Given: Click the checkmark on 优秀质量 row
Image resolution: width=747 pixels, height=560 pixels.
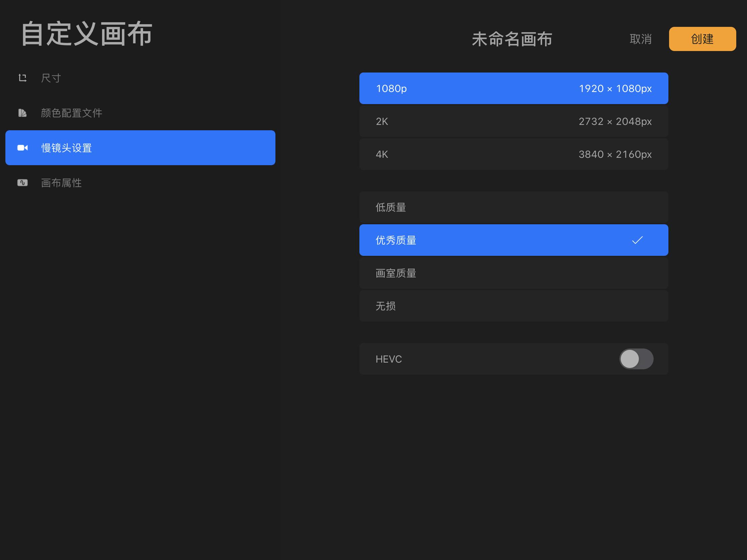Looking at the screenshot, I should point(637,240).
